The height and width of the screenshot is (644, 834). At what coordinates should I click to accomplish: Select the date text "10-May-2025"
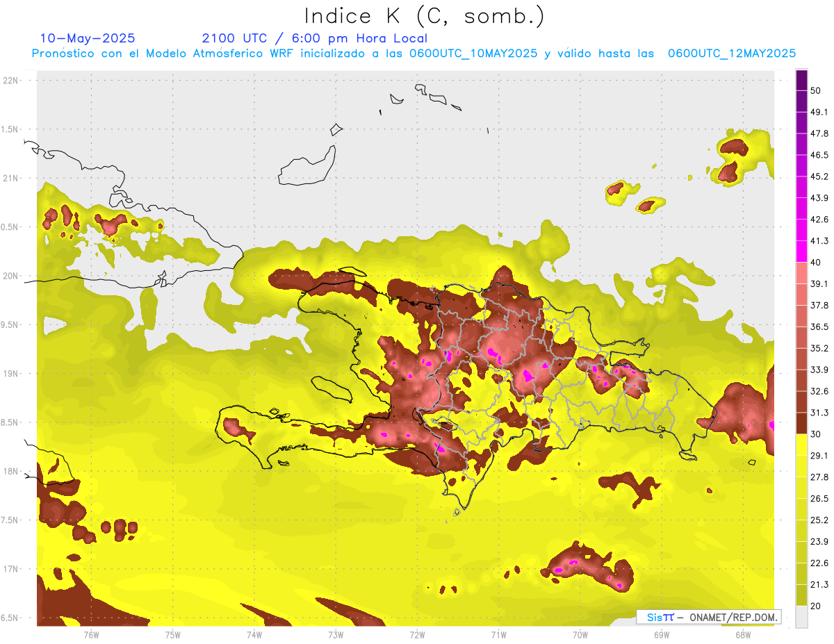87,38
